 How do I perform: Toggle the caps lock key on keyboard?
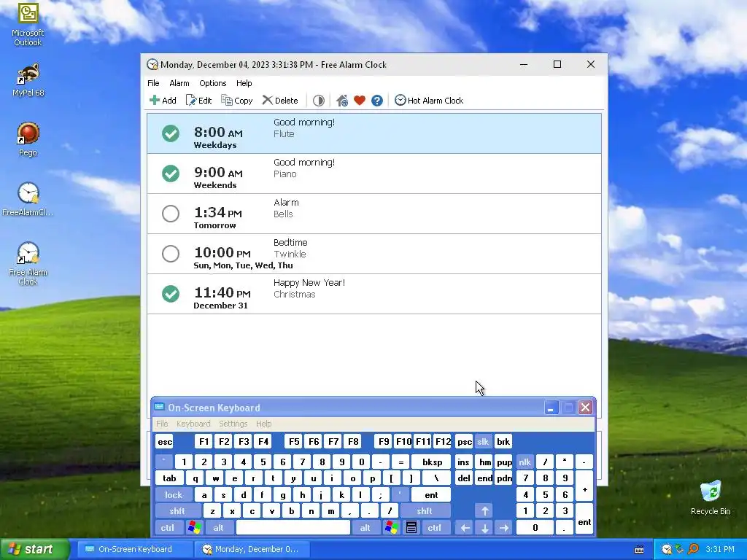click(174, 495)
